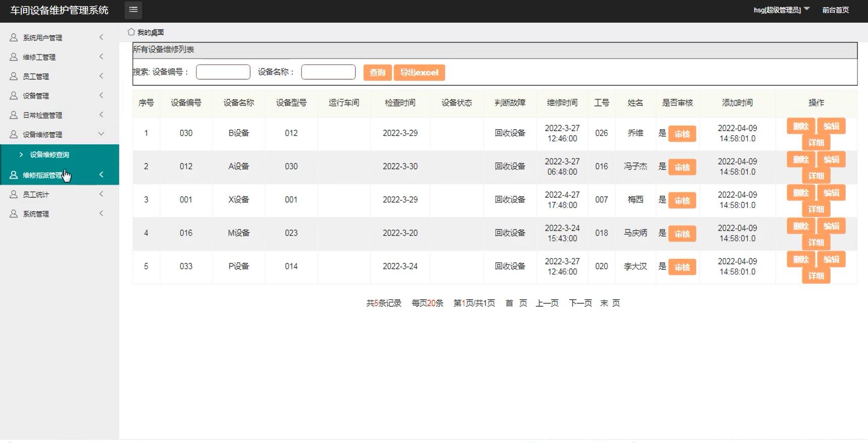Edit the P设备 repair record
Viewport: 868px width, 443px height.
pos(831,259)
